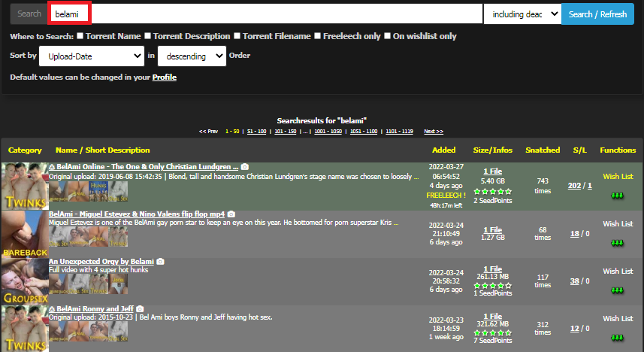This screenshot has width=644, height=352.
Task: Click the Functions column header
Action: [x=618, y=150]
